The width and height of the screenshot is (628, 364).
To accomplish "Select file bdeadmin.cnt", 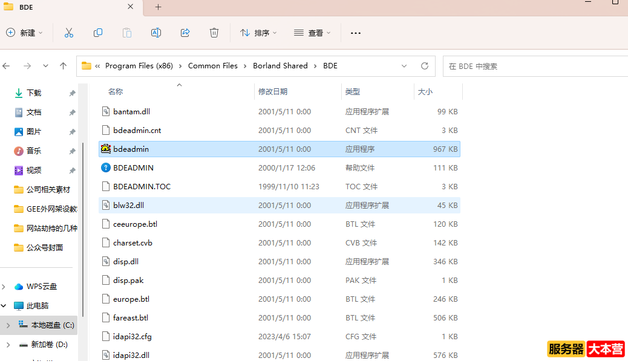I will (x=279, y=130).
